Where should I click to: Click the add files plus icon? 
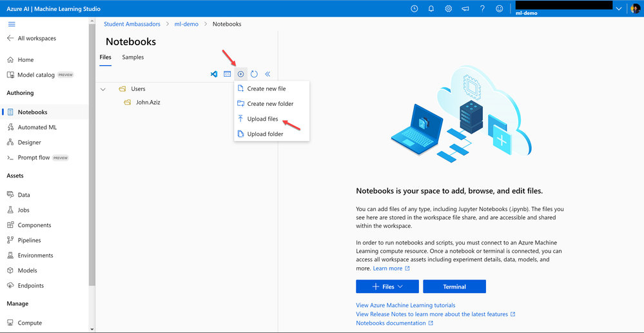(x=240, y=74)
